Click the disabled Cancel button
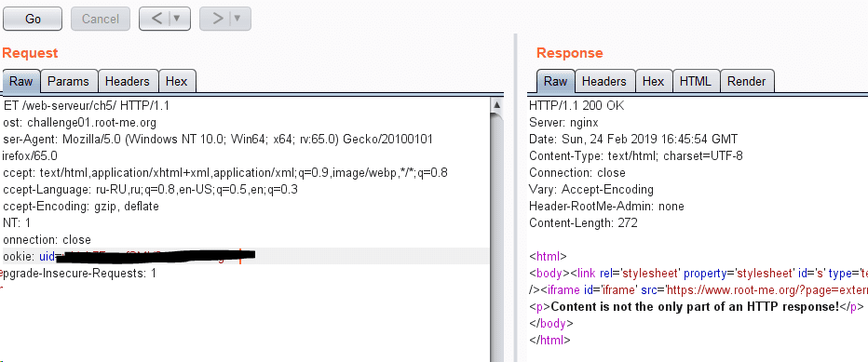868x362 pixels. pyautogui.click(x=101, y=19)
